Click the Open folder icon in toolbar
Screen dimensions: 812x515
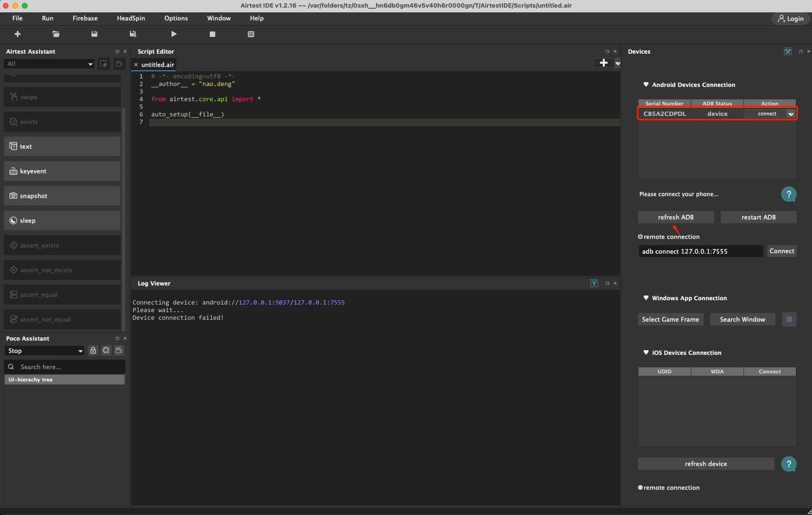pos(56,34)
